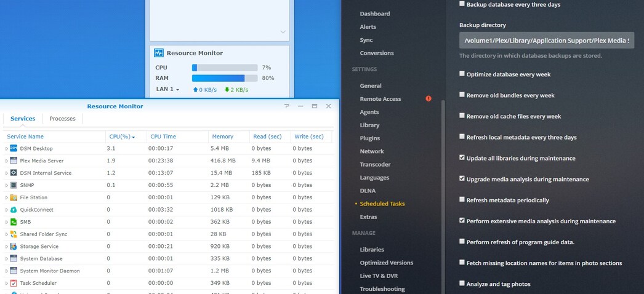Click the Plex Media Server service icon
The image size is (644, 294).
(x=14, y=161)
